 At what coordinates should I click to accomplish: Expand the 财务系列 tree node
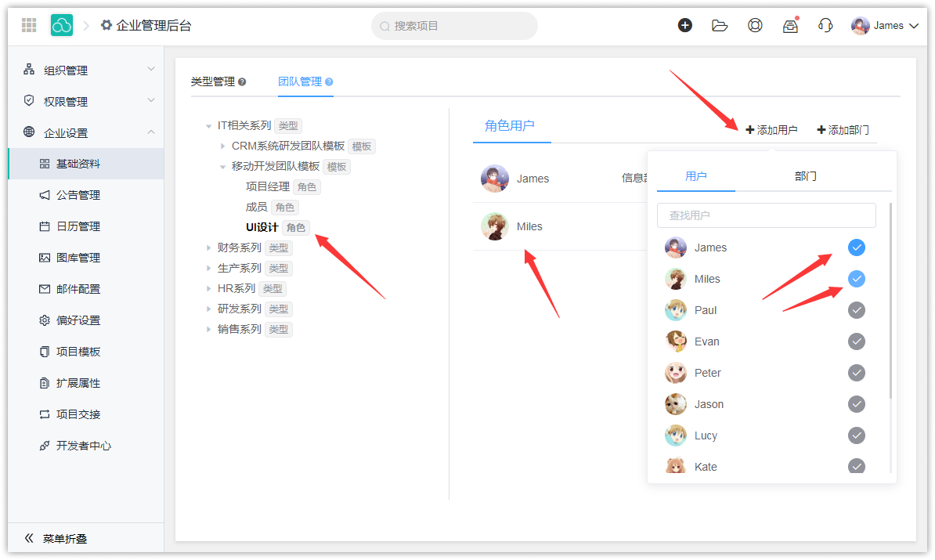coord(208,248)
